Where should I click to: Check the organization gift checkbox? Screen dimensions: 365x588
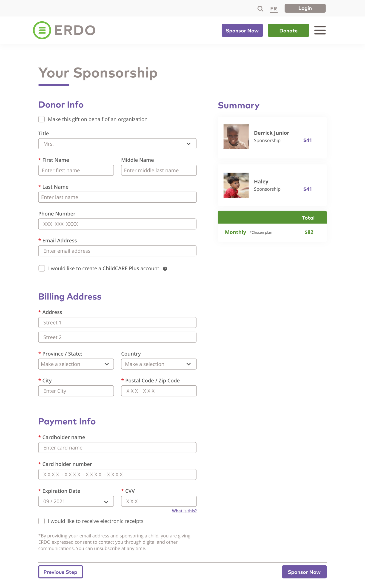pos(42,119)
